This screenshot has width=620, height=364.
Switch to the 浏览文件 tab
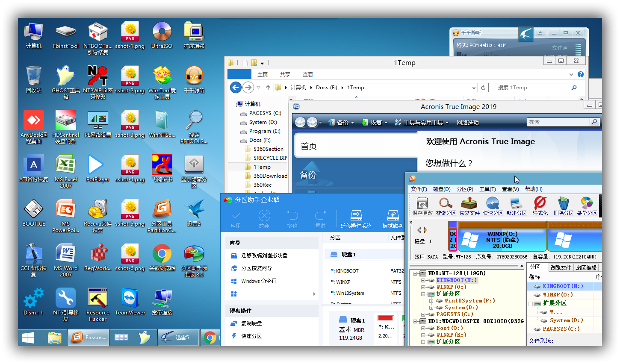pyautogui.click(x=561, y=267)
